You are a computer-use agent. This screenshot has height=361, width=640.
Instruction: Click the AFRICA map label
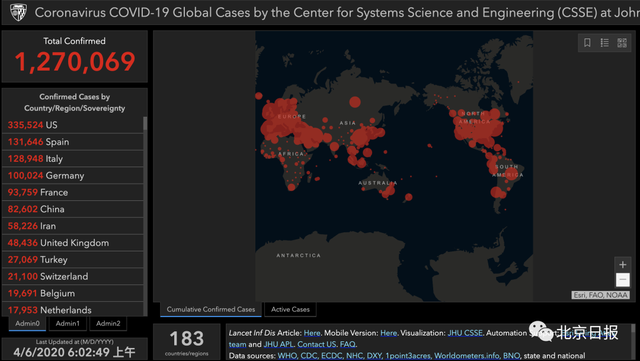pos(291,154)
